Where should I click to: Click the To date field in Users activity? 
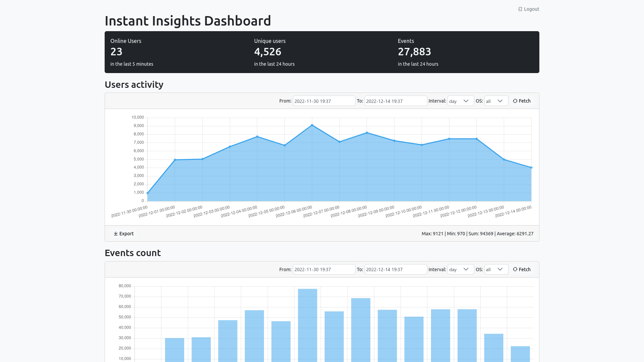[395, 101]
